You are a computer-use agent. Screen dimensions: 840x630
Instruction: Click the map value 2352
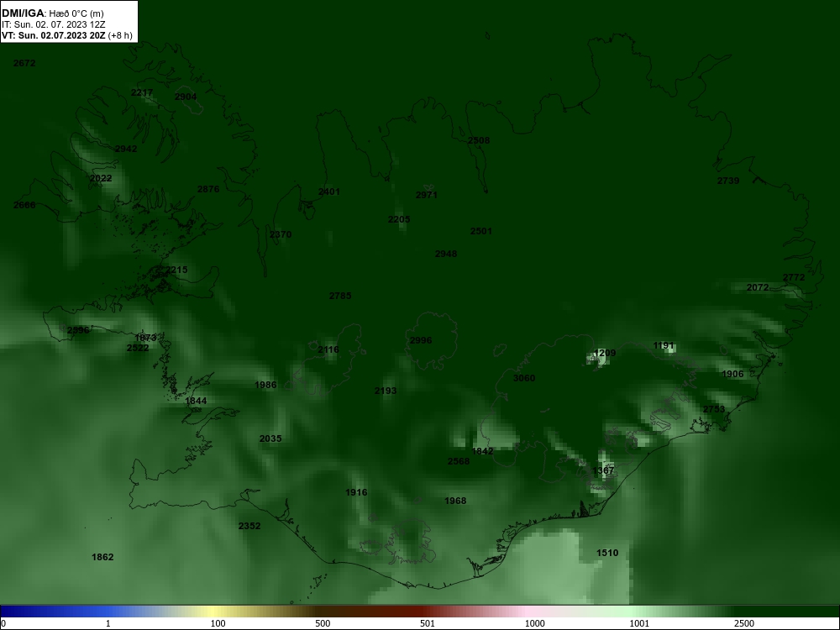[x=249, y=526]
